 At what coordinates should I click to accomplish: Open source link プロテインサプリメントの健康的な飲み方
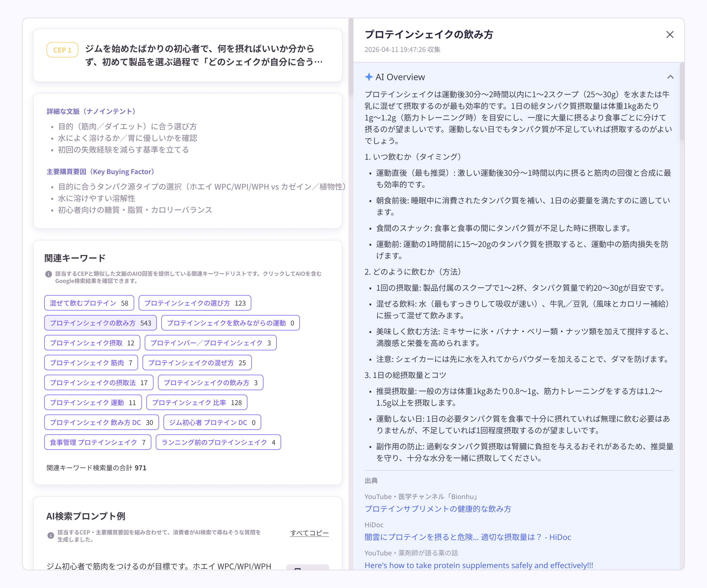tap(438, 508)
